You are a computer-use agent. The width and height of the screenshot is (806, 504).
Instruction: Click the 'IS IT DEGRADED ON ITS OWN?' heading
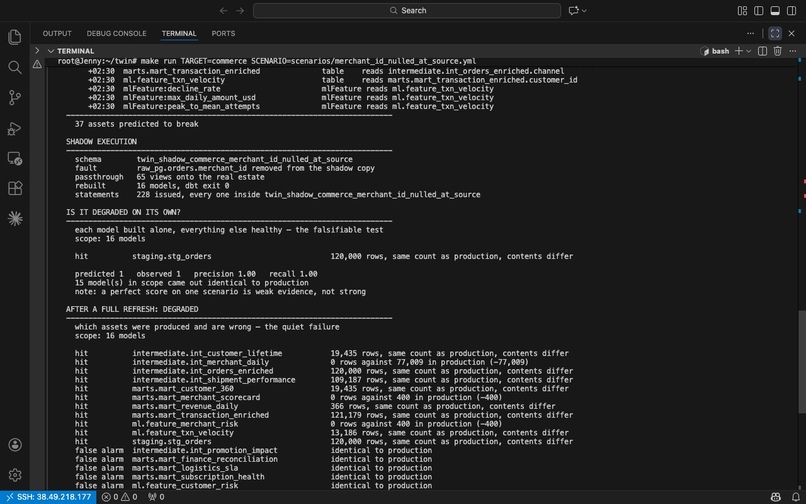[123, 212]
